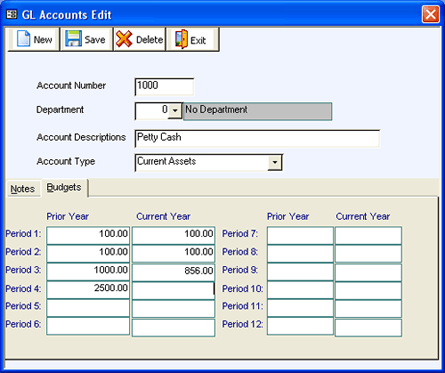Click the No Department display field

tap(257, 111)
